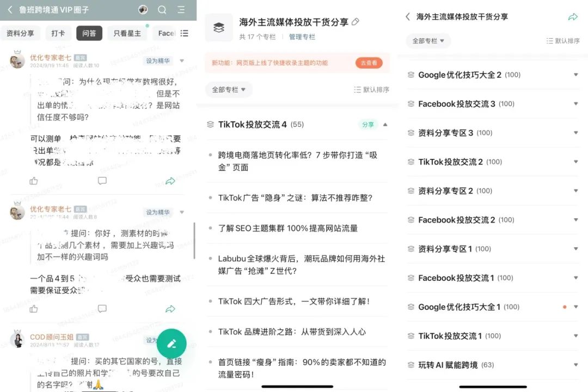Share the 测素材 question post
This screenshot has width=588, height=392.
tap(170, 309)
